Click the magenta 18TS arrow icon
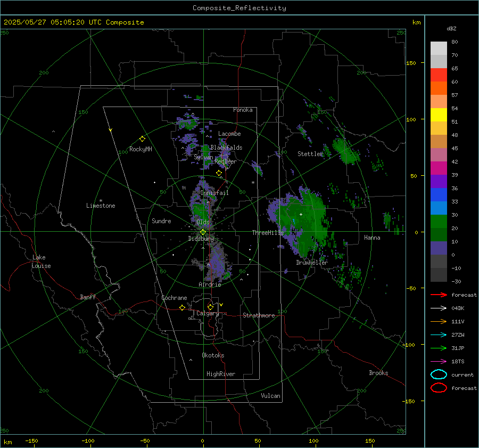The height and width of the screenshot is (448, 479). (439, 362)
